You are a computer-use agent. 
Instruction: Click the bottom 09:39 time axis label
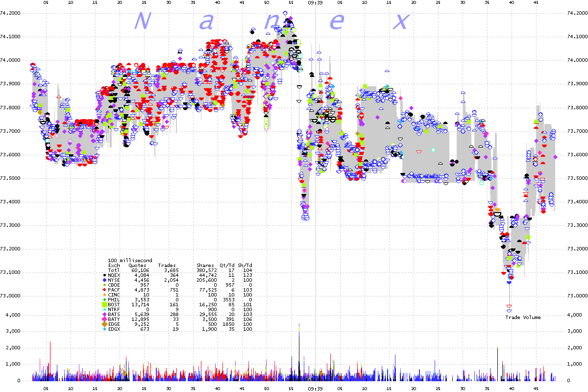click(315, 388)
